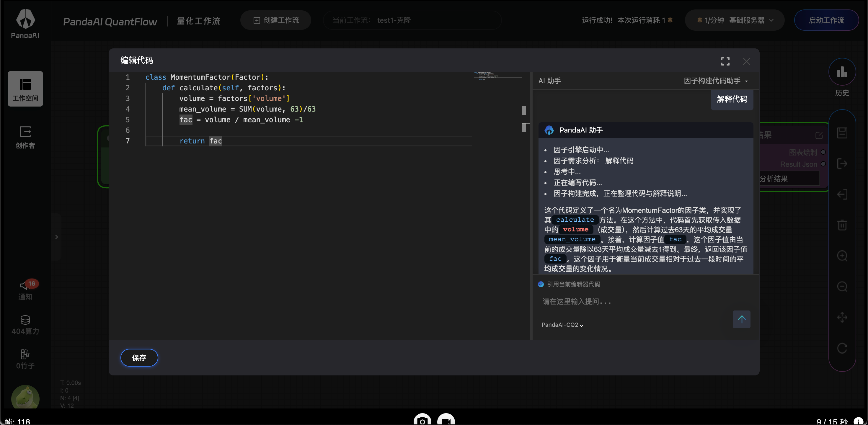The width and height of the screenshot is (868, 425).
Task: Click the '思考中...' status line
Action: click(567, 171)
